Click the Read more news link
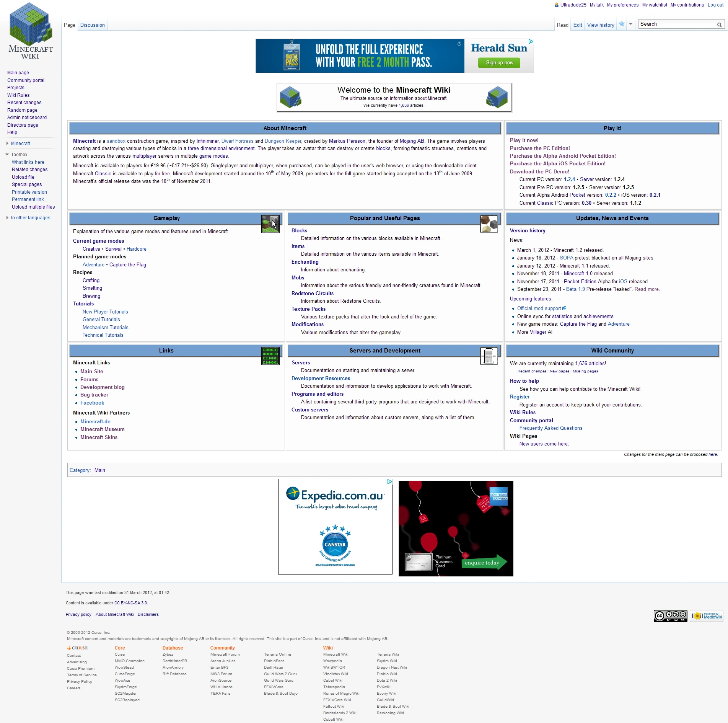This screenshot has width=728, height=723. click(647, 289)
